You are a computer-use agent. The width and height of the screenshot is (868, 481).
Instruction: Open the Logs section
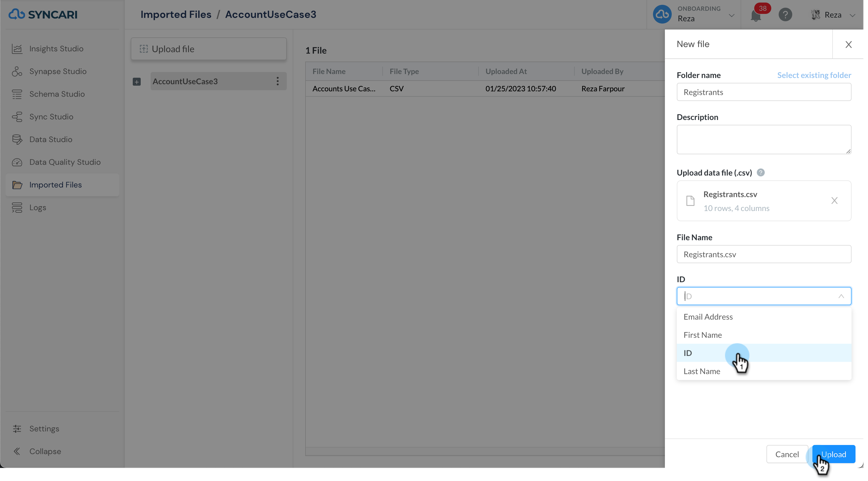tap(37, 208)
